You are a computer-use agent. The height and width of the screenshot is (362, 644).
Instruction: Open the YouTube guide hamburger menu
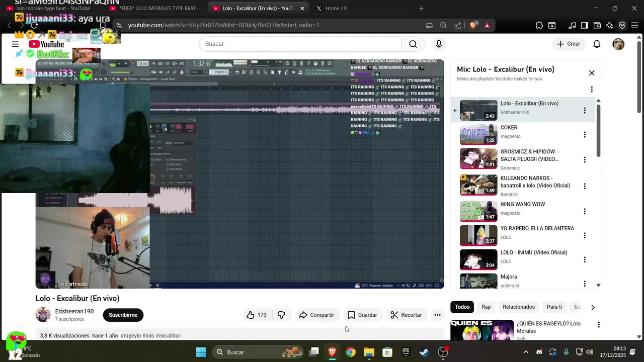[15, 44]
